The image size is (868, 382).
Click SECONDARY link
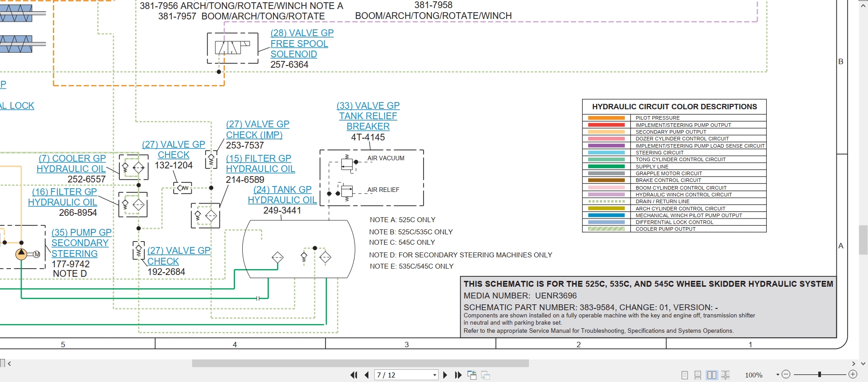tap(80, 243)
